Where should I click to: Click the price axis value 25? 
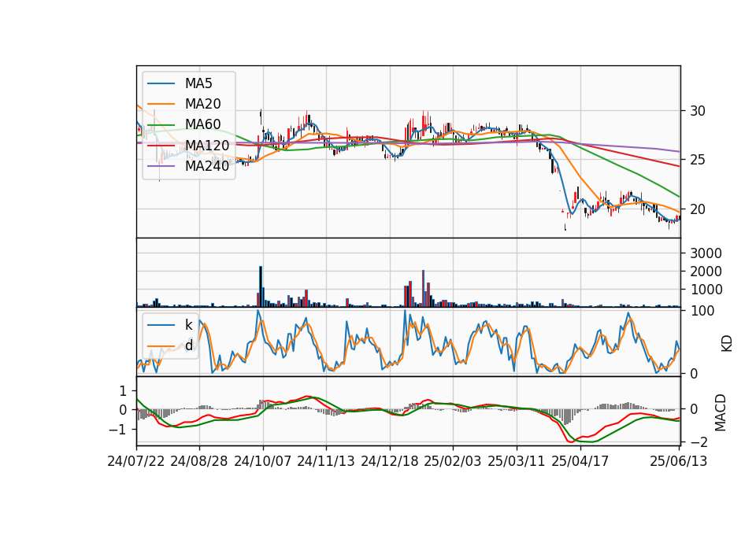[698, 160]
